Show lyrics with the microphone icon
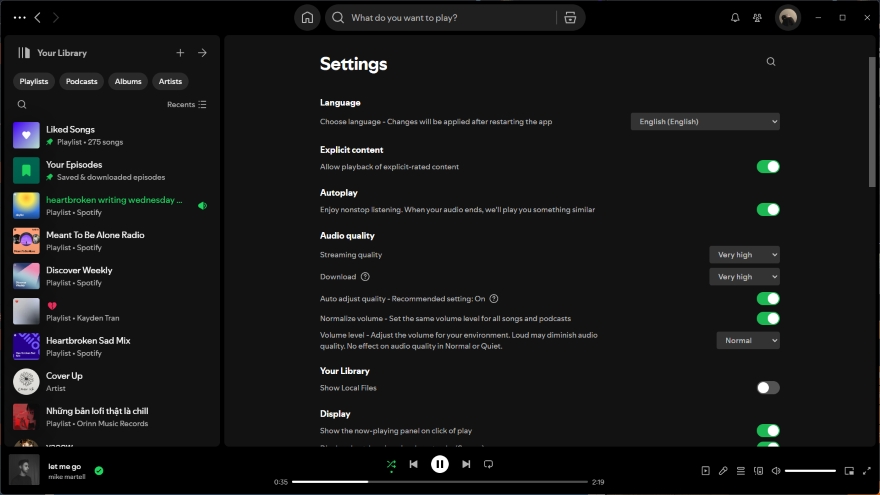Screen dimensions: 880x495 pyautogui.click(x=723, y=471)
